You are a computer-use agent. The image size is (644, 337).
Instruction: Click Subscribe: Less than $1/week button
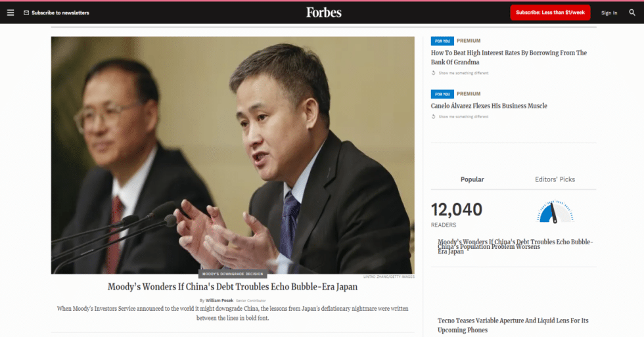pyautogui.click(x=550, y=12)
